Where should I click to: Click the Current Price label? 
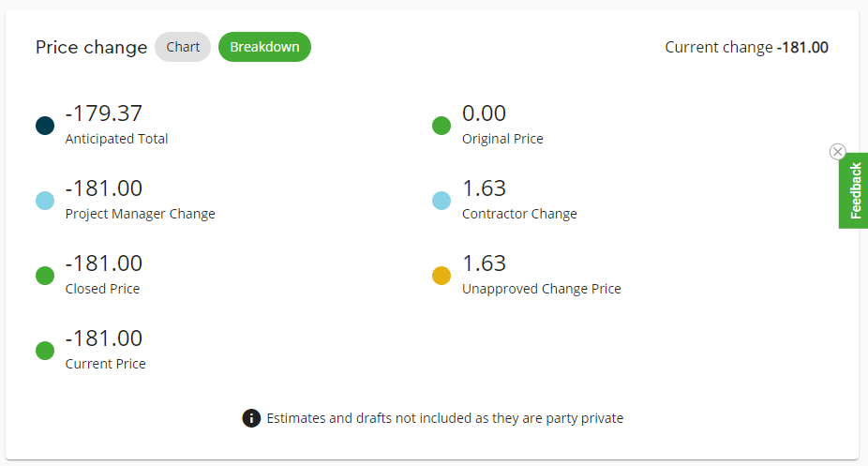pos(106,364)
